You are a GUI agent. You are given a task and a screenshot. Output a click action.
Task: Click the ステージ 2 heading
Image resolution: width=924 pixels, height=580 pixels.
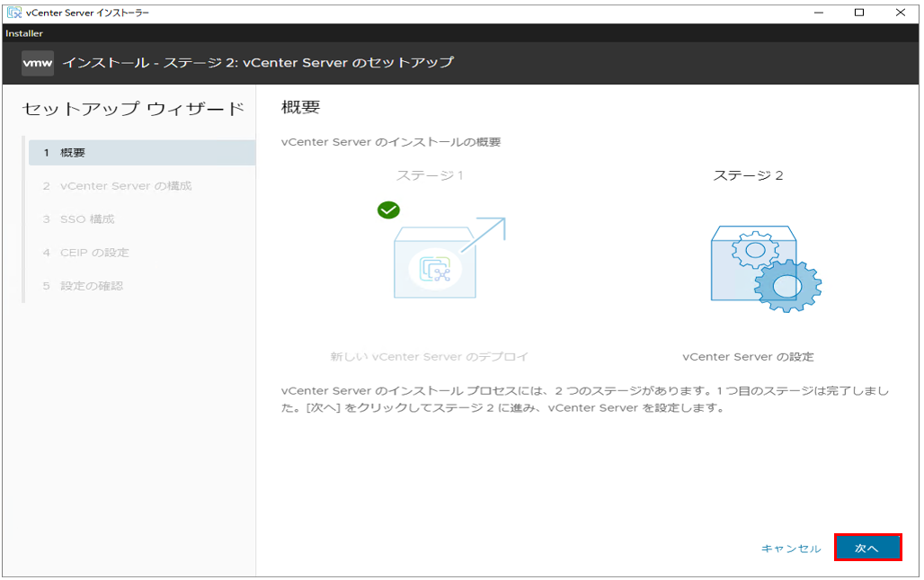[x=748, y=175]
